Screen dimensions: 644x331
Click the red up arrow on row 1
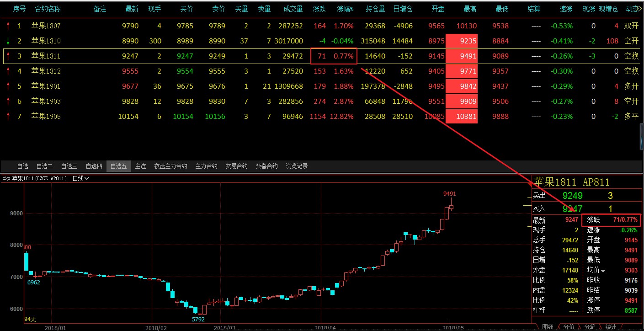(x=8, y=26)
